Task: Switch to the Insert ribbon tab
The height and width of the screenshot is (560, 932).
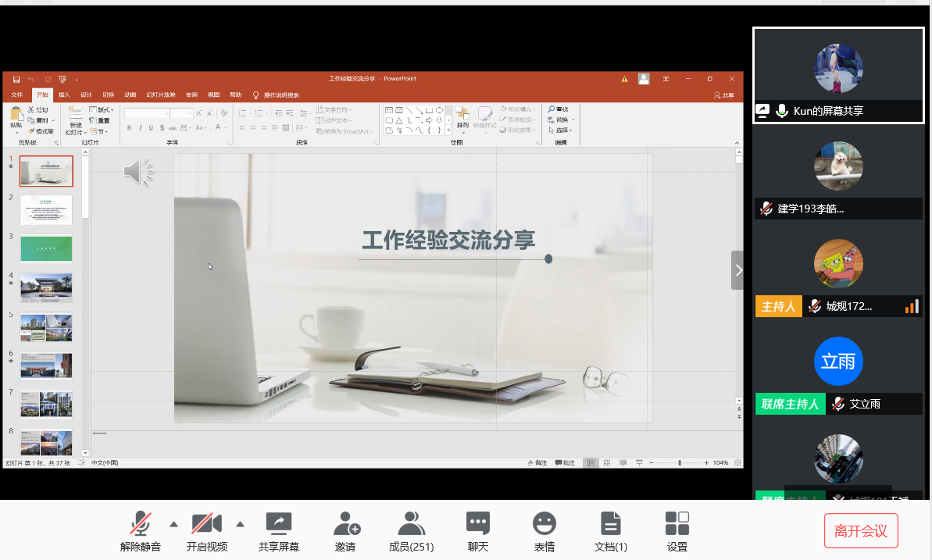Action: click(x=64, y=95)
